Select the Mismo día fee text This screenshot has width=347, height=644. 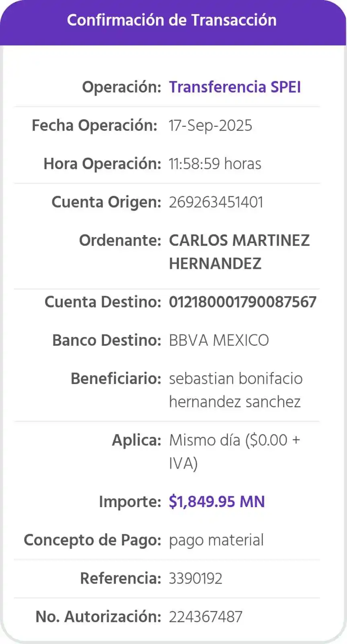234,451
